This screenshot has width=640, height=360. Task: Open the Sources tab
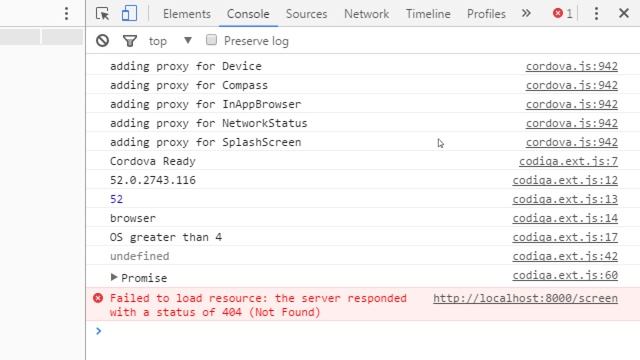(x=306, y=14)
